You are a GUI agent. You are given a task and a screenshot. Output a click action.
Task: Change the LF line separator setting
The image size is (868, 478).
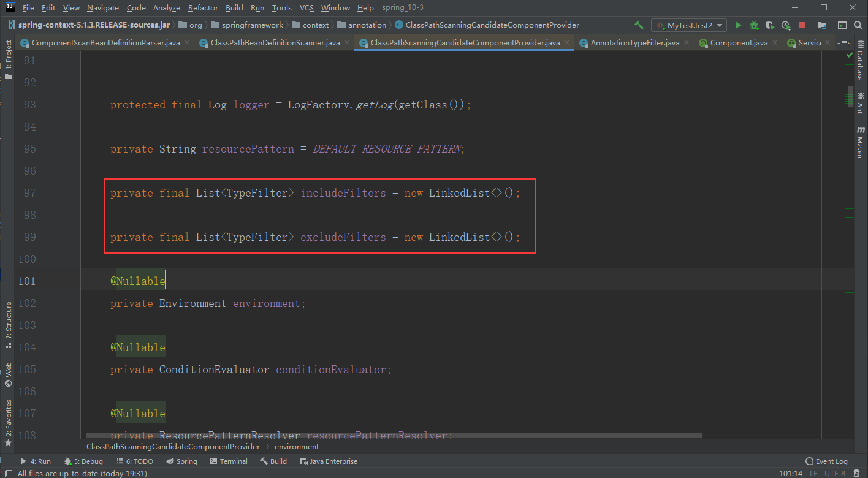(813, 473)
